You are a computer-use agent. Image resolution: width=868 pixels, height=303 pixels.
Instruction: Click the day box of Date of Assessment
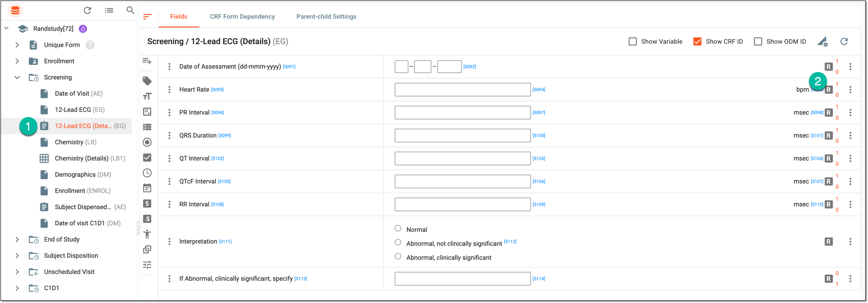(401, 67)
